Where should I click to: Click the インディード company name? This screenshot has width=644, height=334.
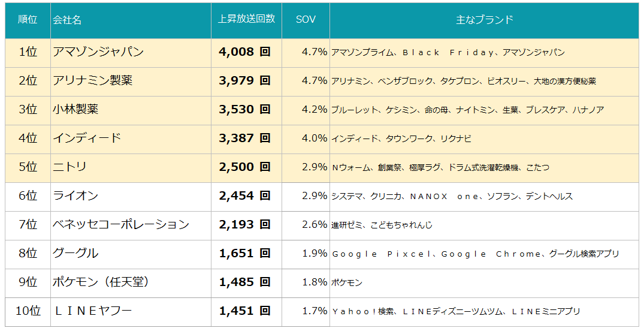click(x=87, y=139)
